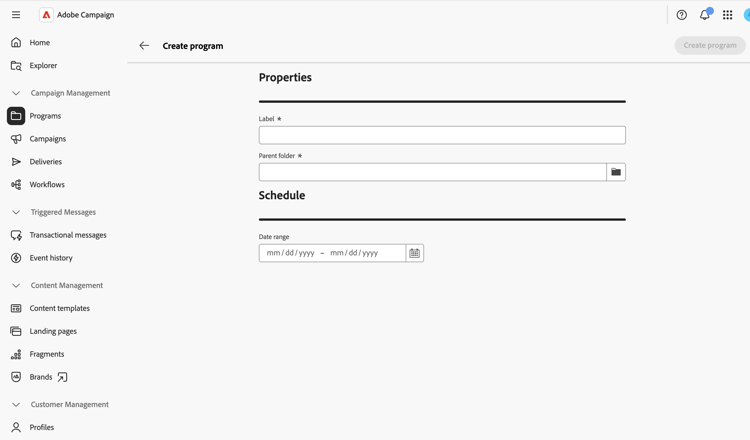The height and width of the screenshot is (440, 750).
Task: Collapse the Customer Management section
Action: pos(16,405)
